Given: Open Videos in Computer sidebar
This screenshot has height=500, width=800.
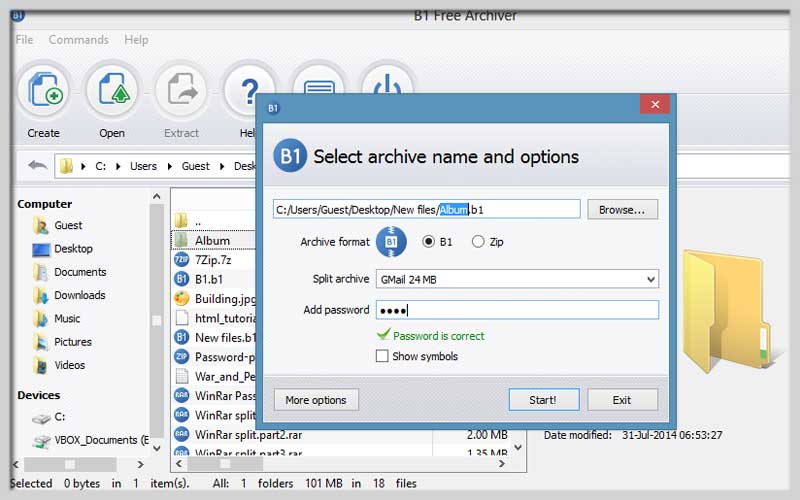Looking at the screenshot, I should 69,365.
